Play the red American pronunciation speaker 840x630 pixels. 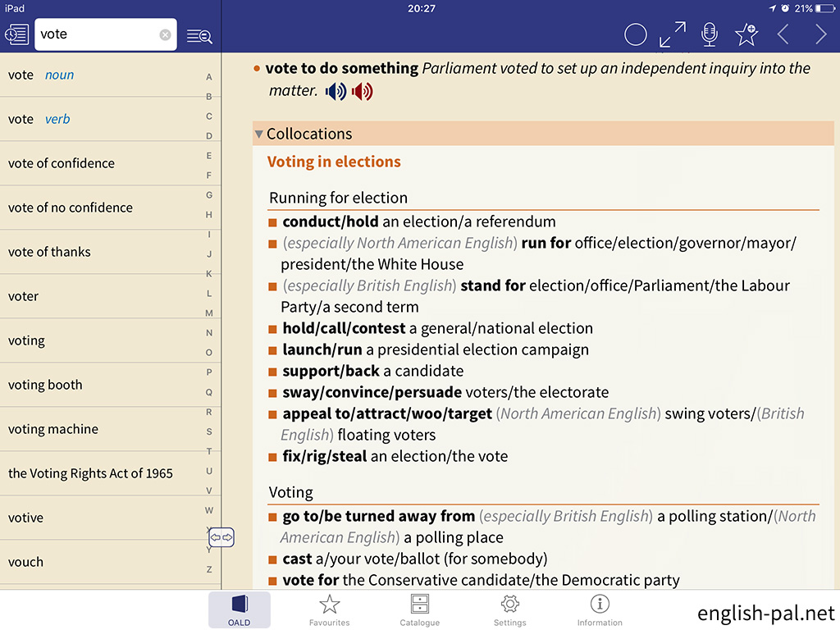pos(363,92)
